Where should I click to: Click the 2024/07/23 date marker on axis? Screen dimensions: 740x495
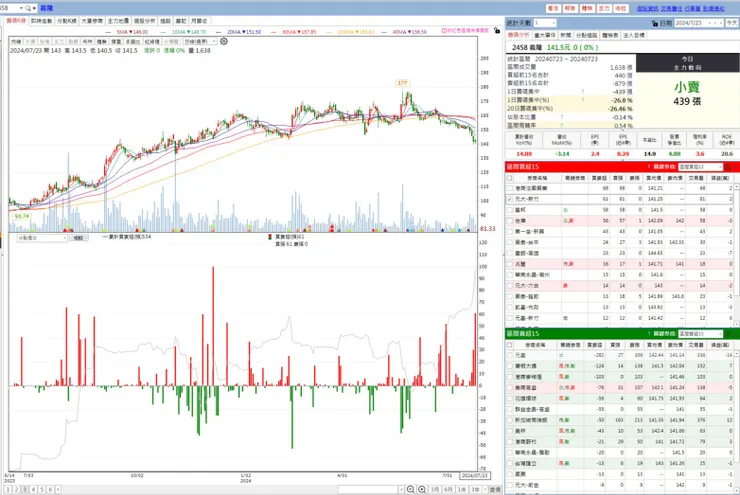(475, 475)
